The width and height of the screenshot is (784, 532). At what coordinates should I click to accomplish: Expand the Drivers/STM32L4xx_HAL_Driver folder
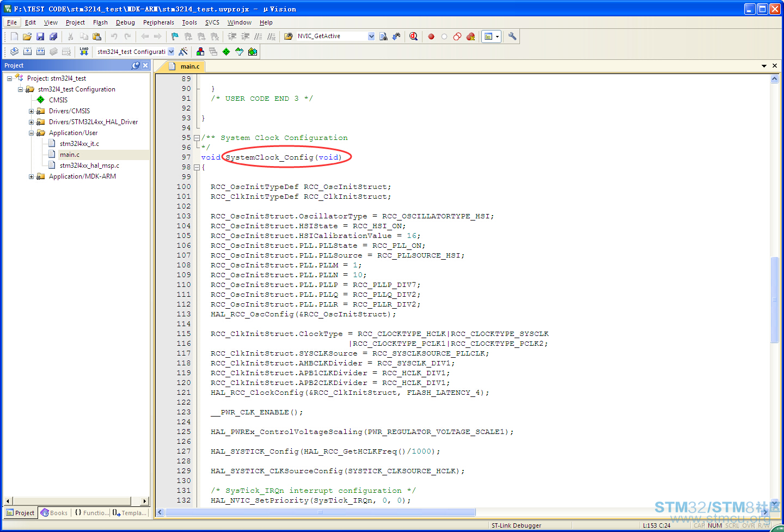coord(31,122)
